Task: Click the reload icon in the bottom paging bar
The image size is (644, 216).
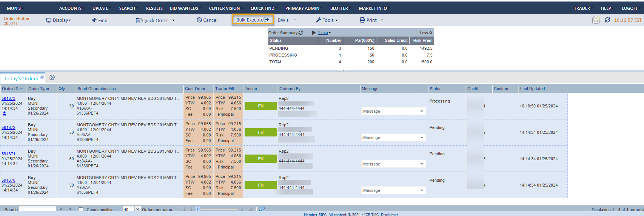Action: (262, 209)
